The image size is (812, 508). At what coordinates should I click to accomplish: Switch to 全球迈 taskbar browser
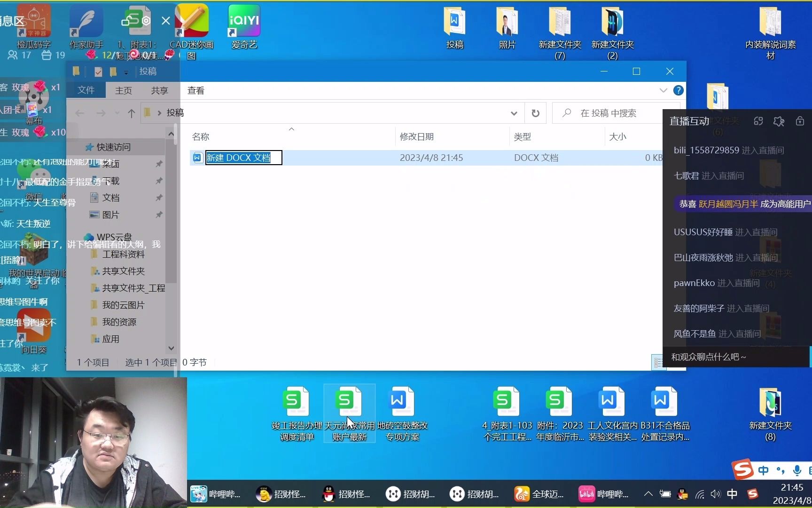pyautogui.click(x=539, y=494)
